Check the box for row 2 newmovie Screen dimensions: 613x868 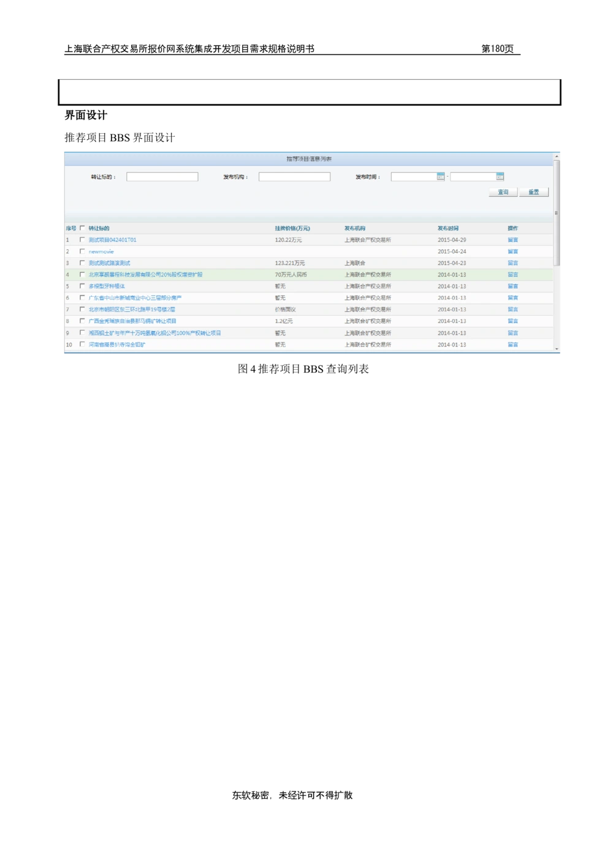82,252
